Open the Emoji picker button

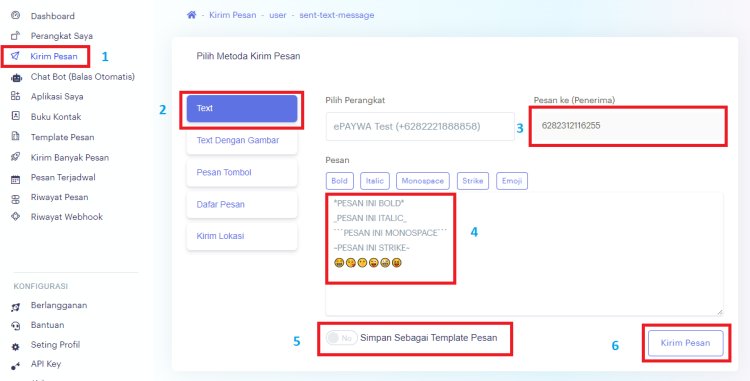pos(512,181)
